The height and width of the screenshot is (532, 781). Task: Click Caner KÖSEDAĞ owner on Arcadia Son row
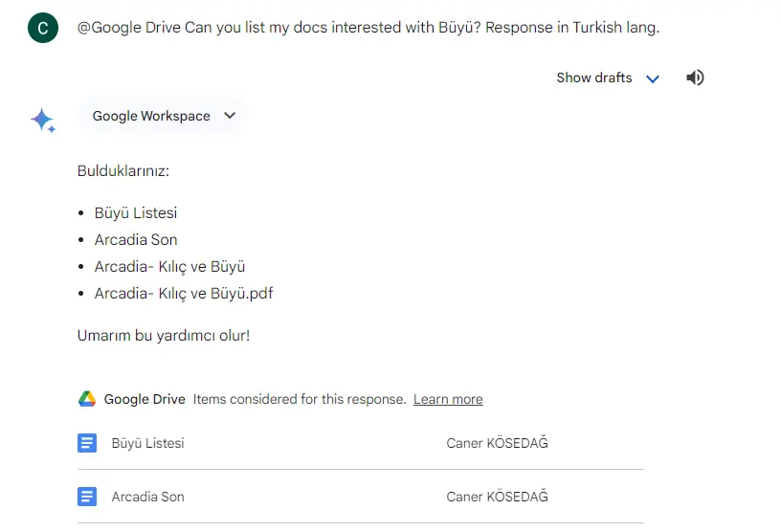point(497,497)
